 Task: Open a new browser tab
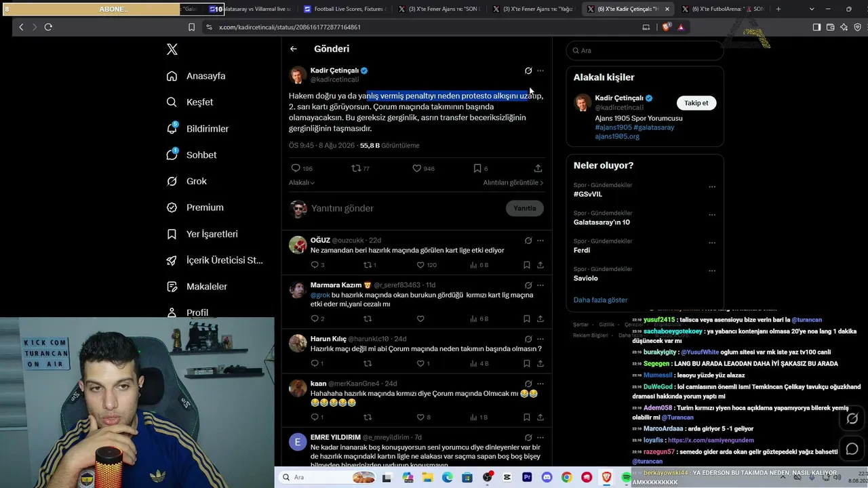point(778,9)
